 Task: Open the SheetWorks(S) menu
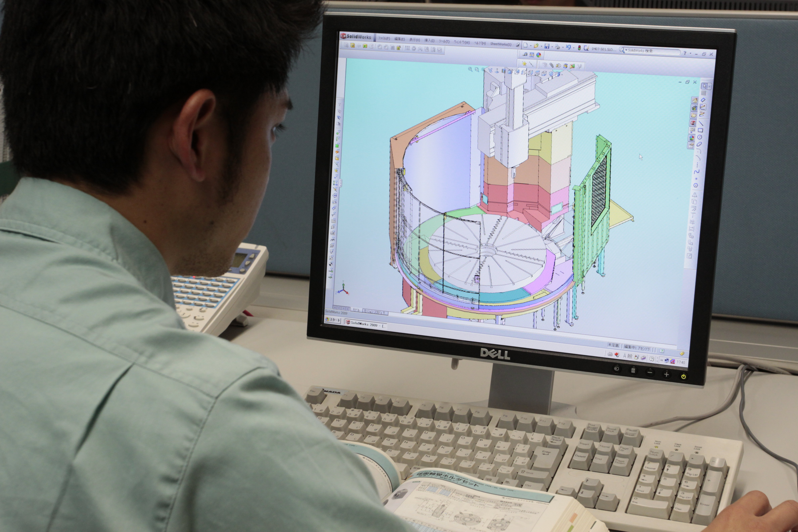500,44
